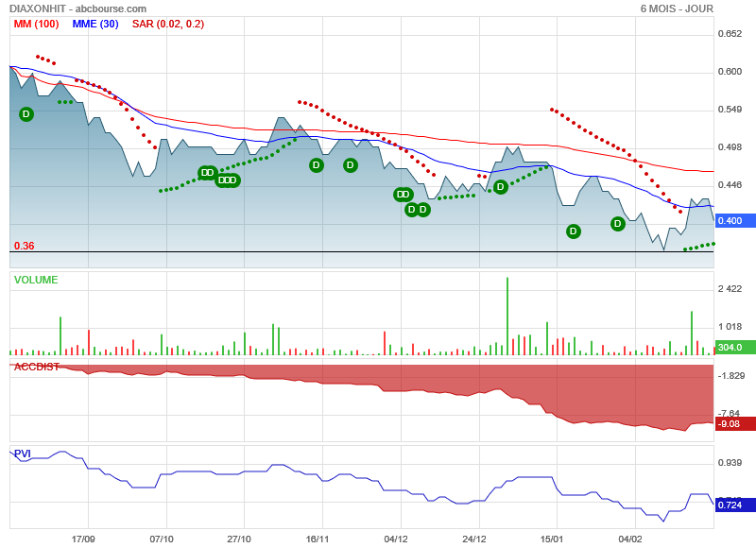Click the 04/02 date axis label
The width and height of the screenshot is (756, 548).
point(630,539)
